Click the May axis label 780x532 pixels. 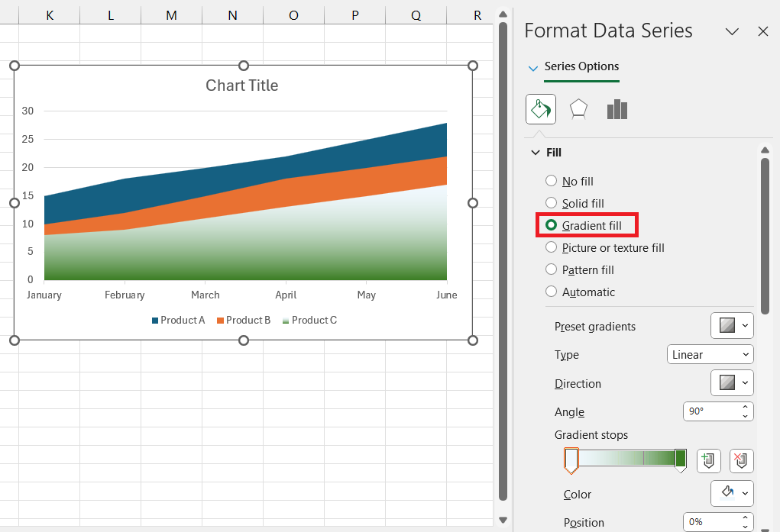click(367, 295)
